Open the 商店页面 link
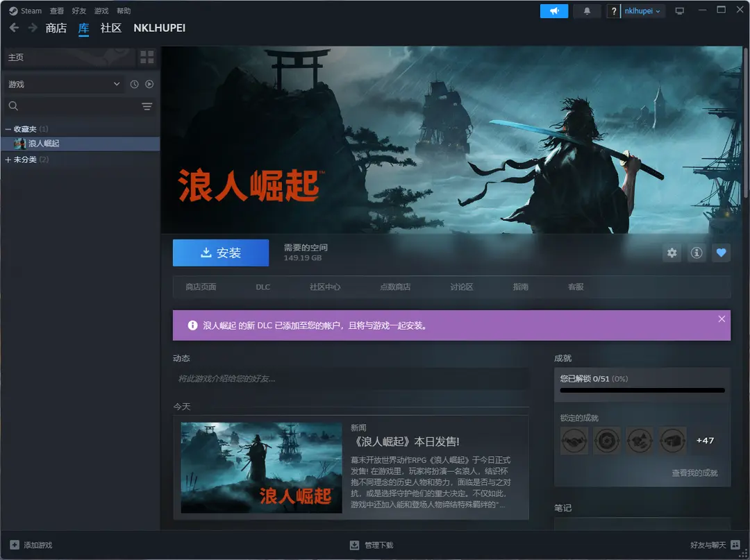 click(201, 287)
